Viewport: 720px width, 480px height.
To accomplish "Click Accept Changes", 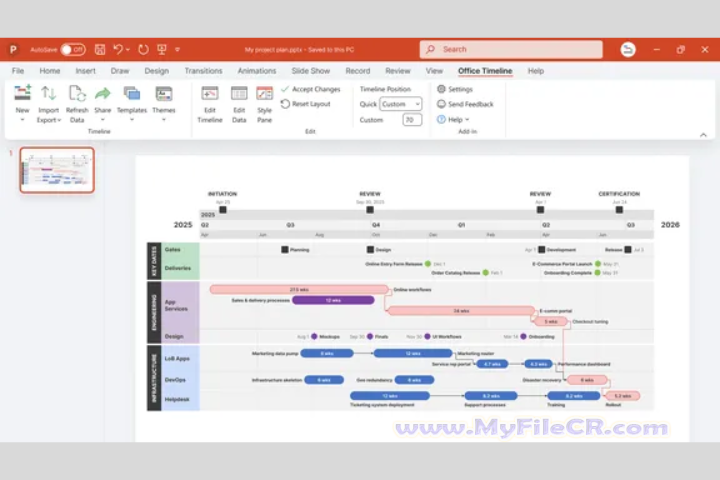I will click(311, 89).
